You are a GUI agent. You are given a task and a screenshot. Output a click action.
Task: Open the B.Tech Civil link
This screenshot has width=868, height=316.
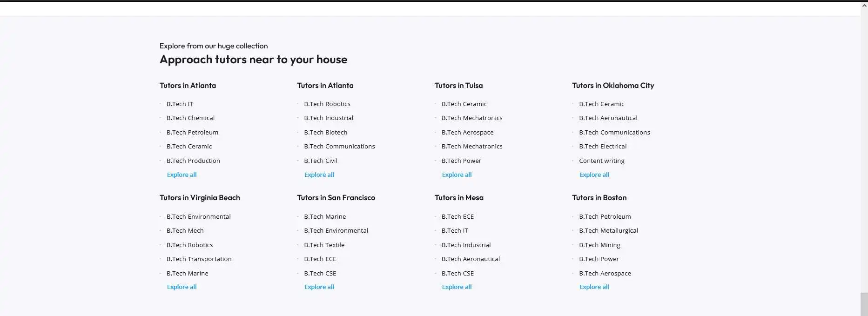coord(320,161)
